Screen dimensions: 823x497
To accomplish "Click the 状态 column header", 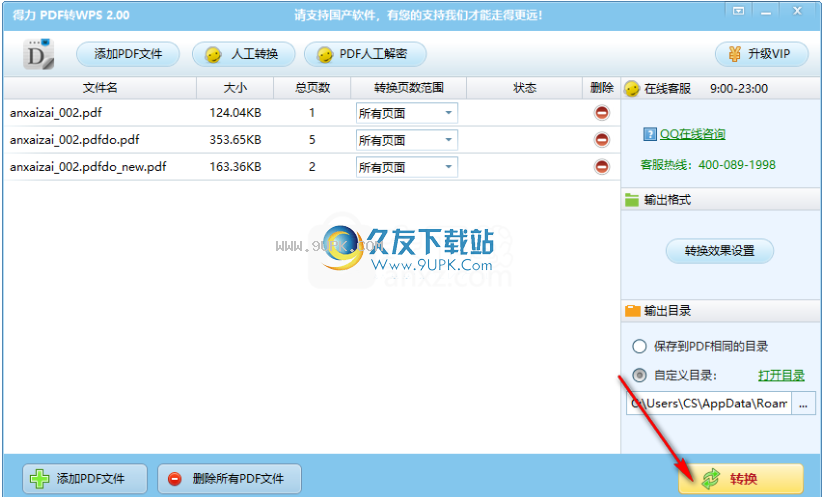I will tap(524, 88).
